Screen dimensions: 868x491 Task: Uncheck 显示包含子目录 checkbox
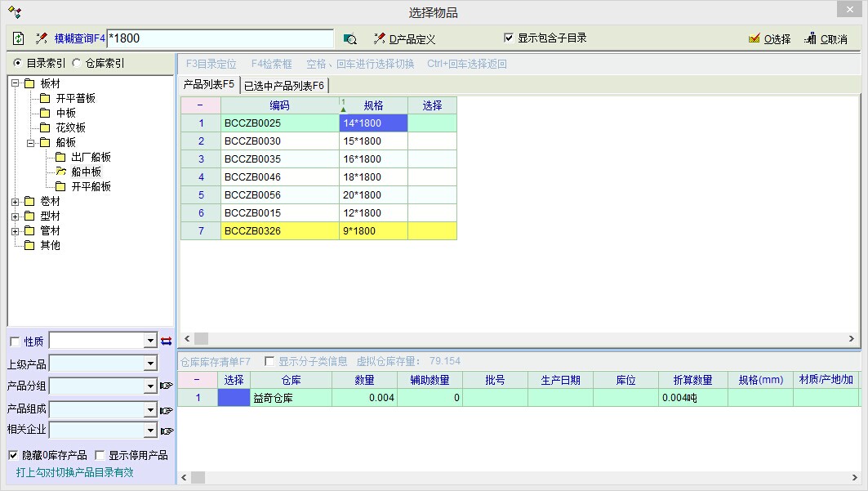pyautogui.click(x=509, y=38)
